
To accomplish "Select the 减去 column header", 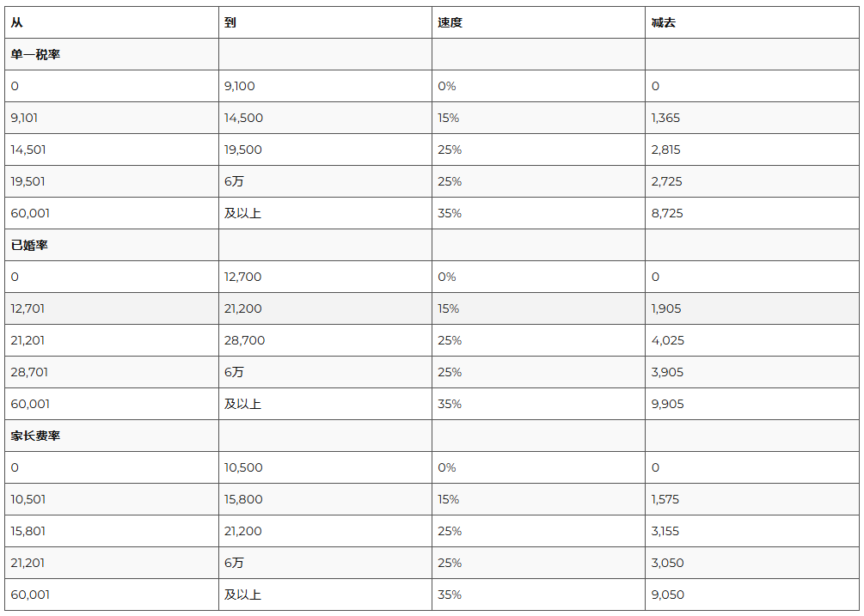I will pos(664,22).
